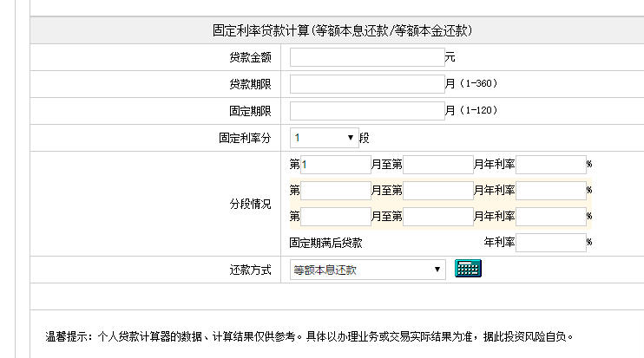Focus first segment 年利率 input
Image resolution: width=644 pixels, height=358 pixels.
550,165
